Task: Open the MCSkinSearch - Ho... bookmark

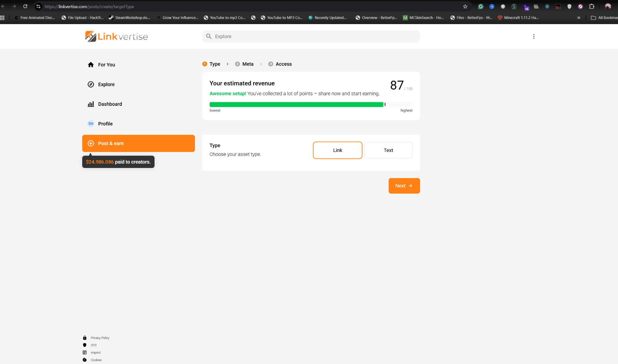Action: (423, 18)
